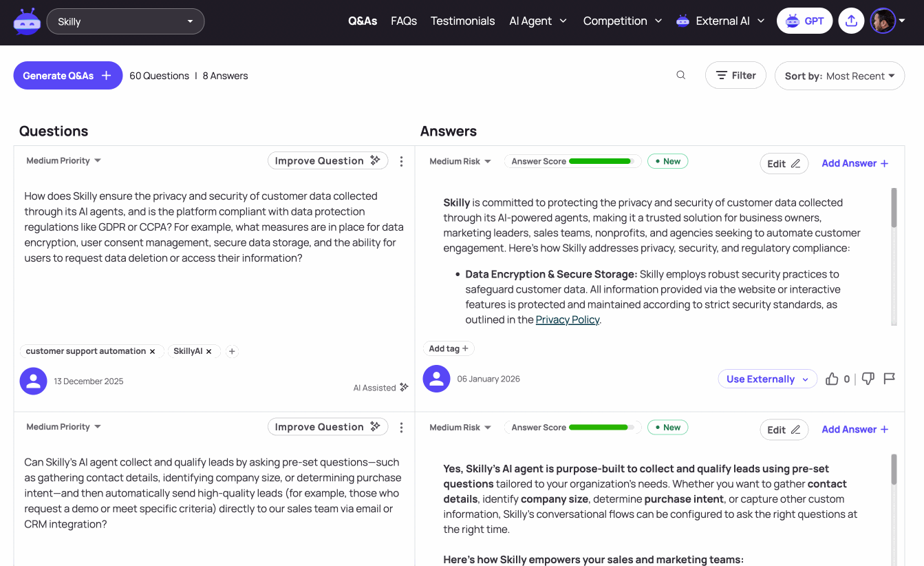Remove customer support automation tag
Viewport: 924px width, 566px height.
[152, 351]
